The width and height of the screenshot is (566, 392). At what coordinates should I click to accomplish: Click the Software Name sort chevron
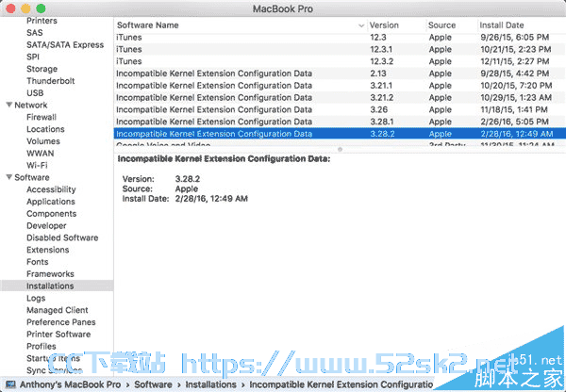click(x=361, y=25)
